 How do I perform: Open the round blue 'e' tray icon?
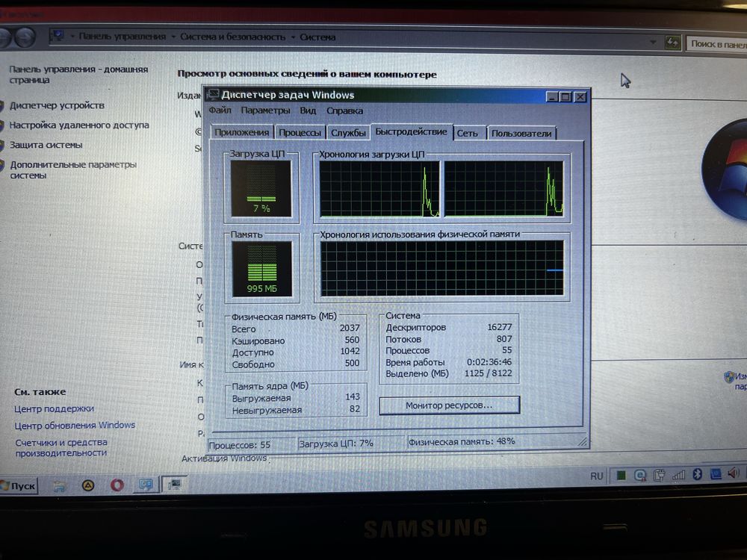tap(640, 475)
